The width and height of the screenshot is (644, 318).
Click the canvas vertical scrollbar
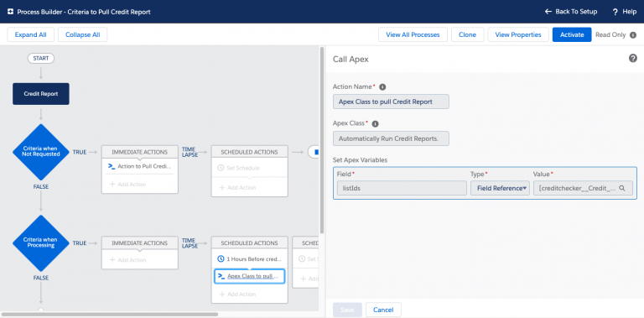click(322, 139)
